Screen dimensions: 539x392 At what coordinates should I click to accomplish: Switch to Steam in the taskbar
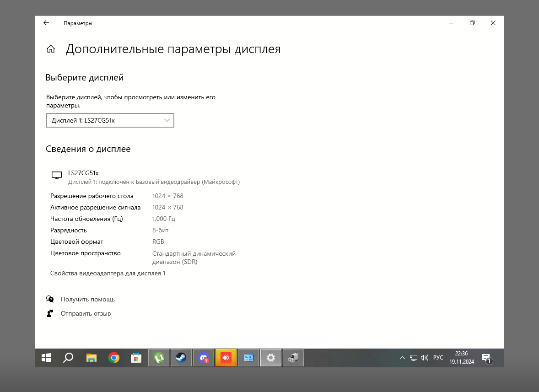coord(181,358)
